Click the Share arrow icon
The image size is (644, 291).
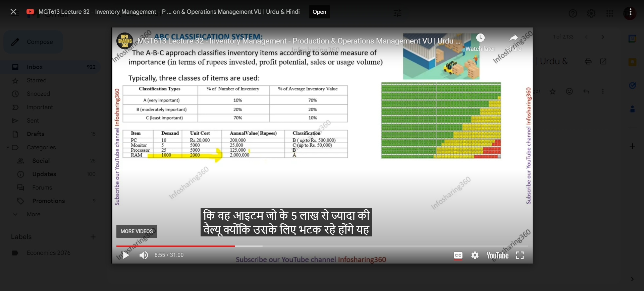[x=514, y=38]
